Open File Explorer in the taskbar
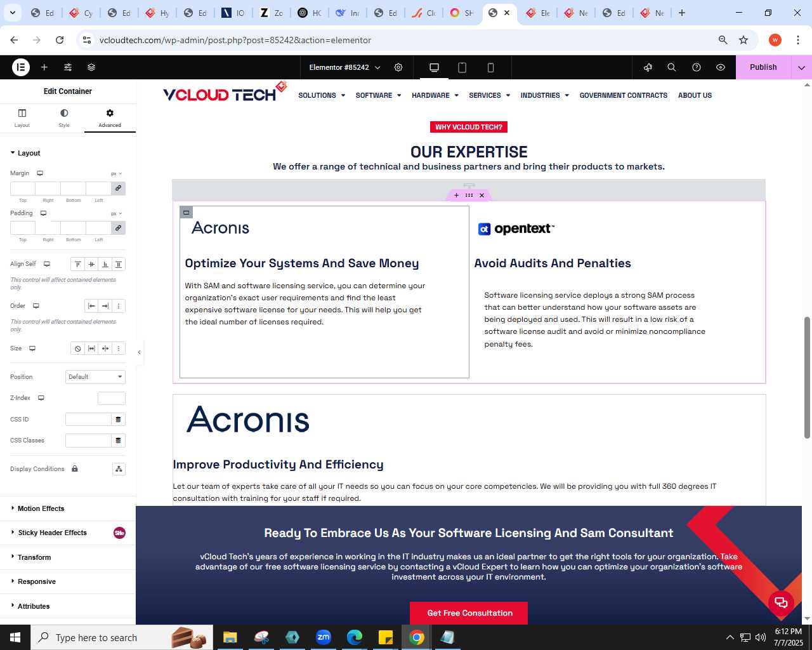The image size is (812, 650). coord(230,637)
